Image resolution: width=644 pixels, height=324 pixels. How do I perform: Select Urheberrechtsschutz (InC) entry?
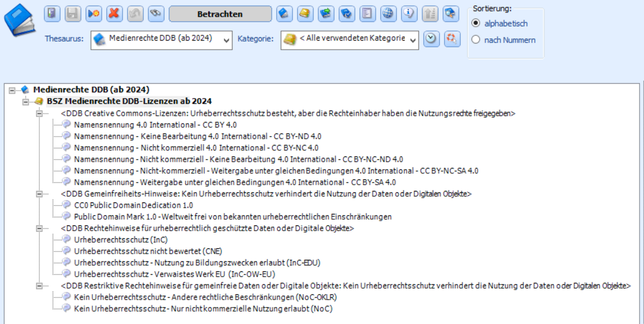point(121,240)
